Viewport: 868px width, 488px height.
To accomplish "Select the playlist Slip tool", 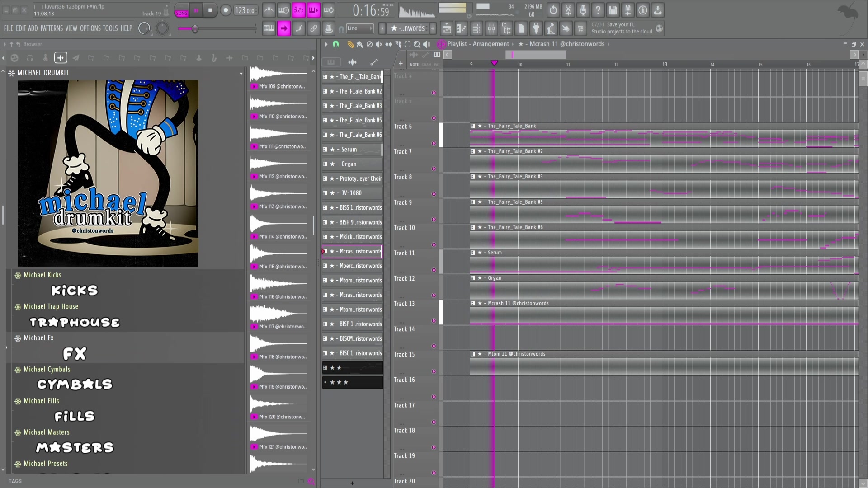I will 388,44.
